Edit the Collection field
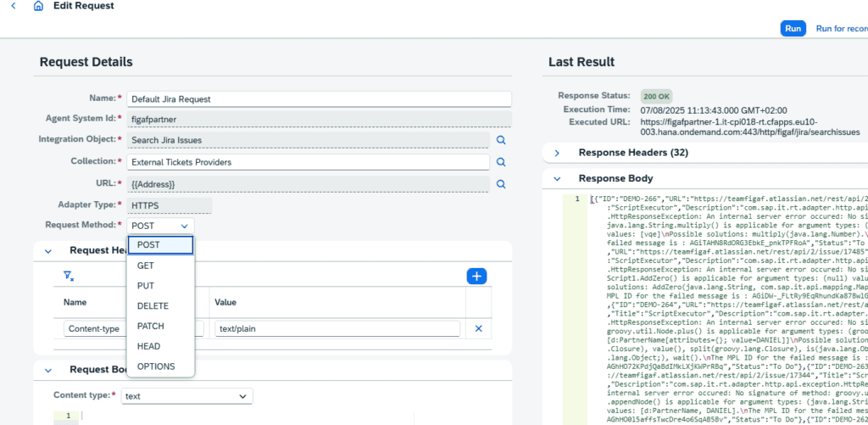This screenshot has height=425, width=868. (x=308, y=162)
